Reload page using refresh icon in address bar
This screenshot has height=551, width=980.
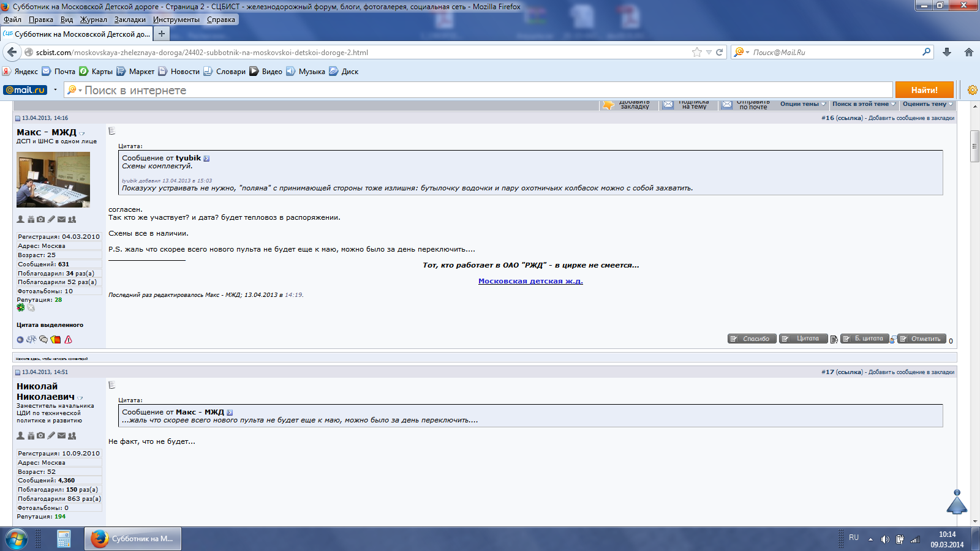720,53
